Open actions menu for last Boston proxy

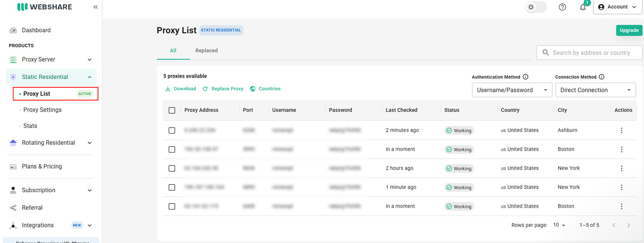621,206
